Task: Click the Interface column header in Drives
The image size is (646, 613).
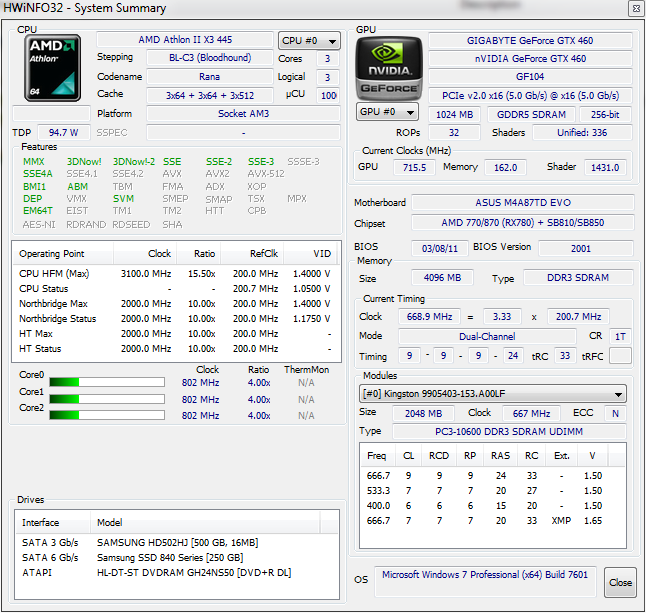Action: point(53,522)
